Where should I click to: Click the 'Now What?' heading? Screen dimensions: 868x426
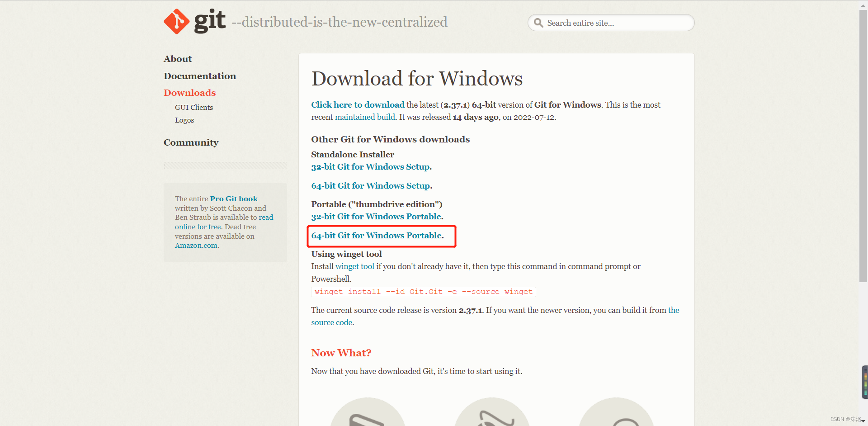pos(341,353)
